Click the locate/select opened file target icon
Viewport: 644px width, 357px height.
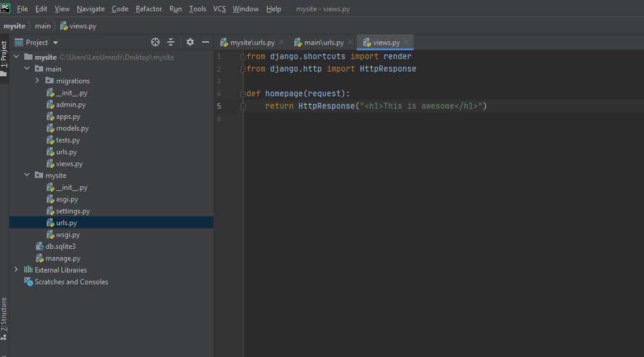coord(155,42)
